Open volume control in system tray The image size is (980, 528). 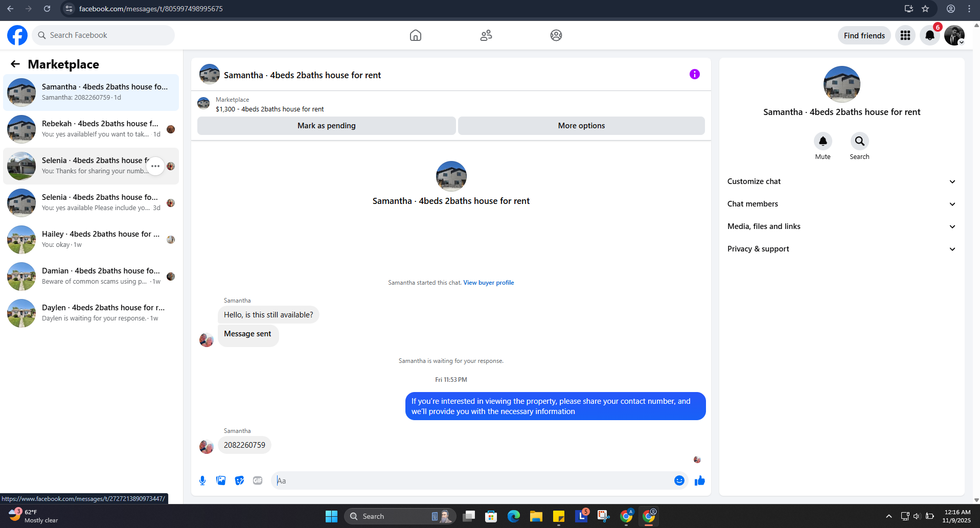(x=917, y=516)
